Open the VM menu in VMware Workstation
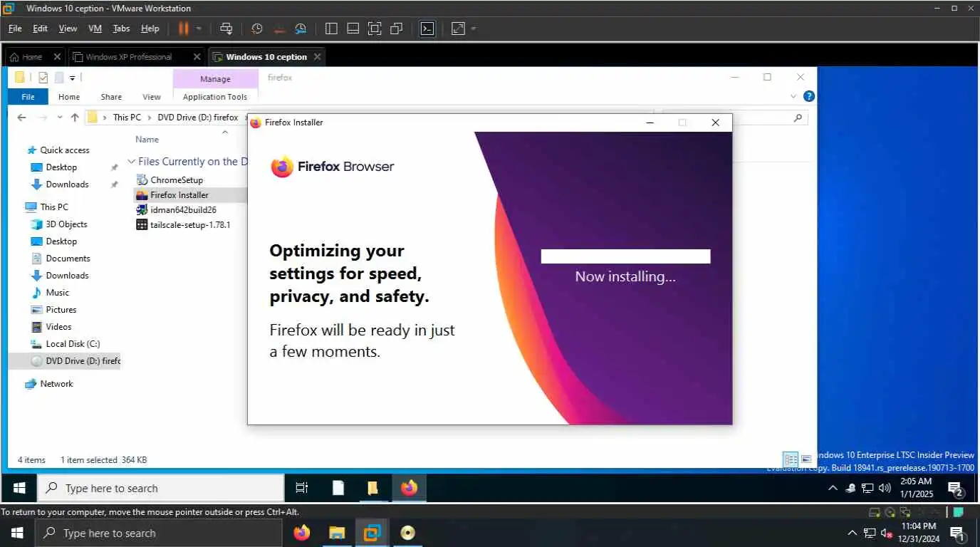This screenshot has width=980, height=547. [95, 28]
